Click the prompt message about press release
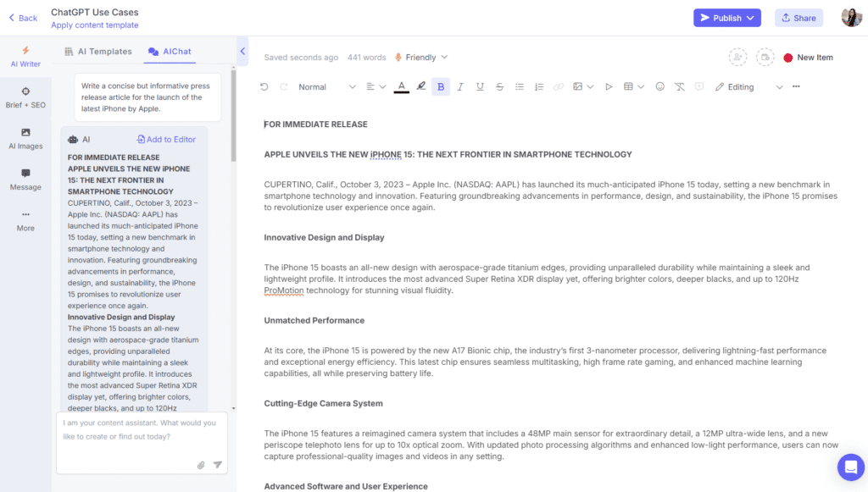 click(x=147, y=97)
